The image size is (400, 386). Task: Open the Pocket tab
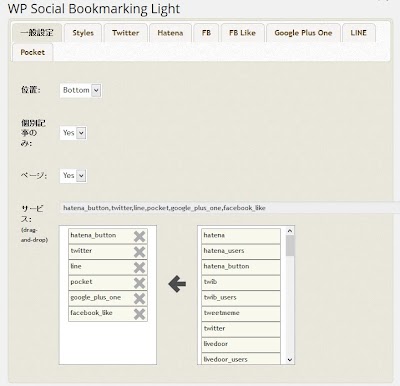tap(32, 52)
